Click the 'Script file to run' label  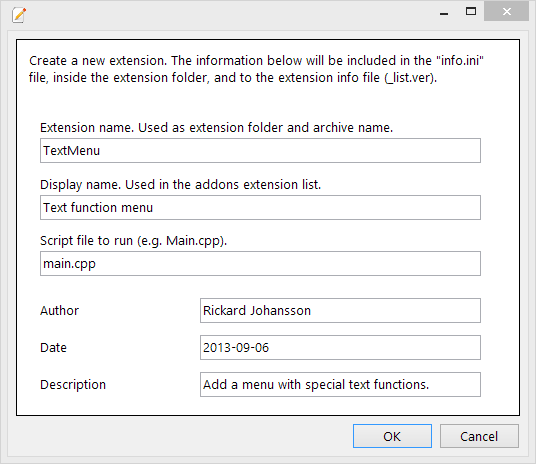coord(133,241)
